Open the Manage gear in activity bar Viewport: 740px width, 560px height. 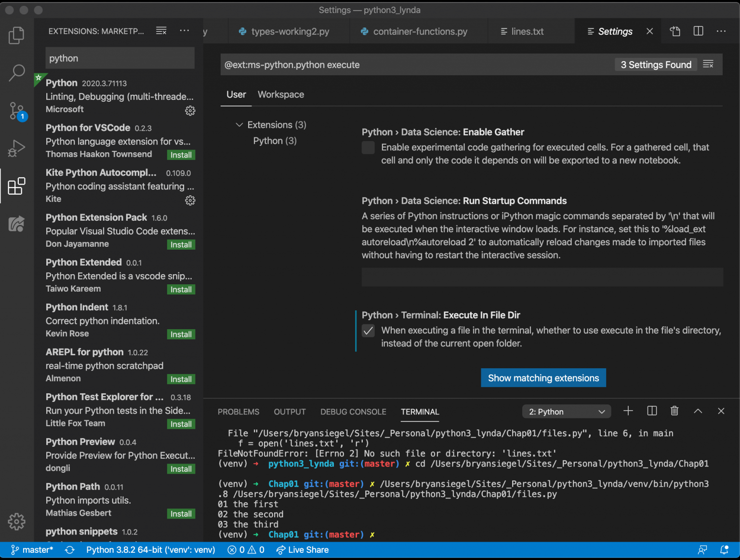pyautogui.click(x=16, y=521)
